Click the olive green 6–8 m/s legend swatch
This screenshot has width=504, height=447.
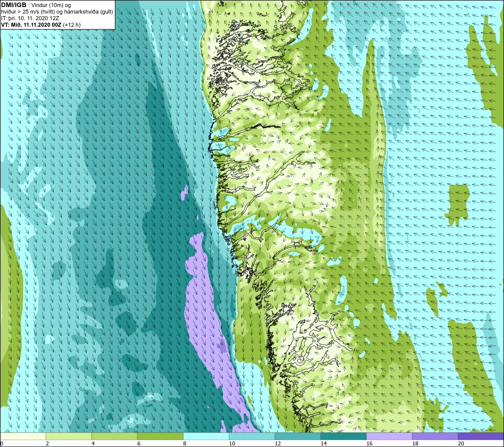point(160,436)
